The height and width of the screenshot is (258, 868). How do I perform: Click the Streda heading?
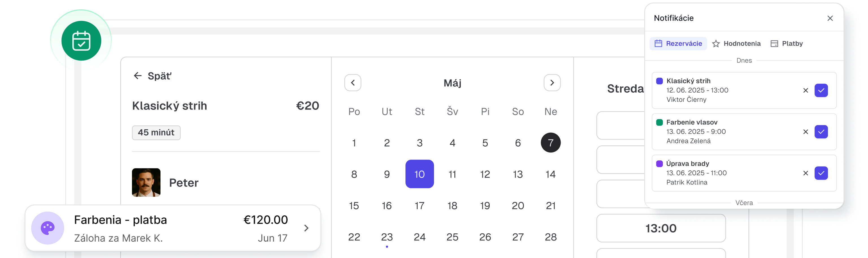click(625, 89)
